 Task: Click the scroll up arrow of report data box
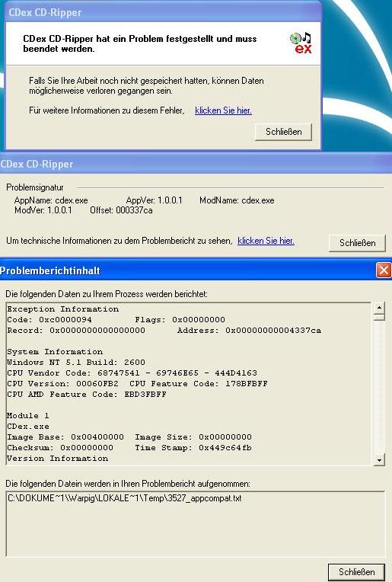[x=379, y=308]
